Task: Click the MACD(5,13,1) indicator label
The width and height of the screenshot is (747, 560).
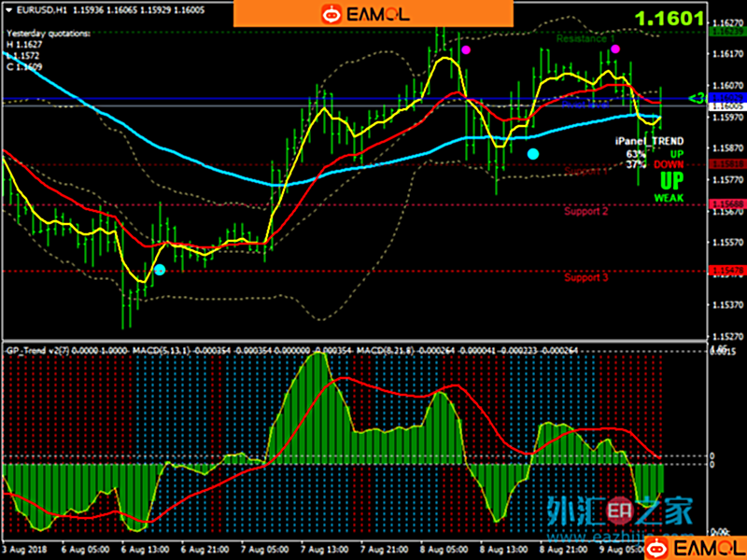Action: [162, 351]
